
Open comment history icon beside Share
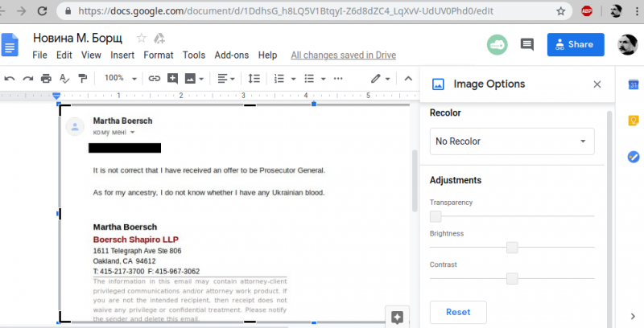tap(527, 44)
